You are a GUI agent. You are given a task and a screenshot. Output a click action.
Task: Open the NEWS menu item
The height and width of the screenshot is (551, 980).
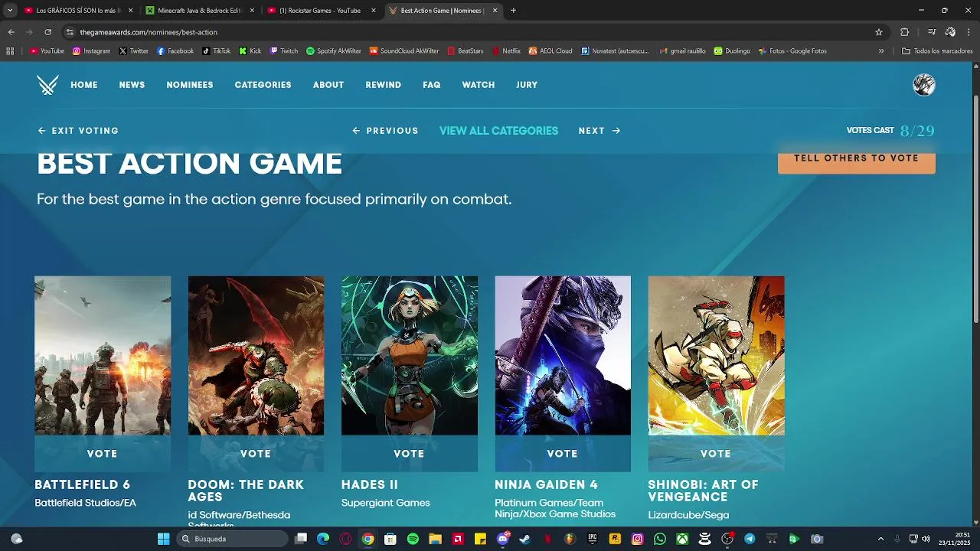click(x=132, y=85)
